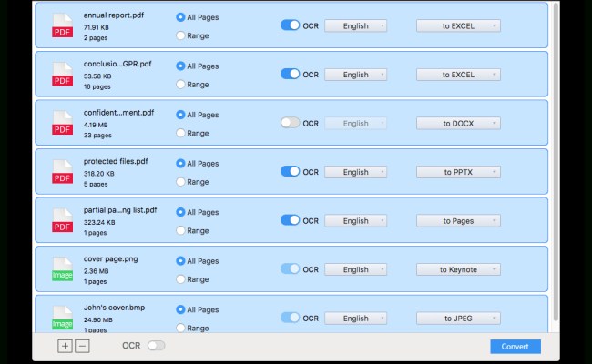Open the 'to JPEG' output format dropdown

click(458, 318)
